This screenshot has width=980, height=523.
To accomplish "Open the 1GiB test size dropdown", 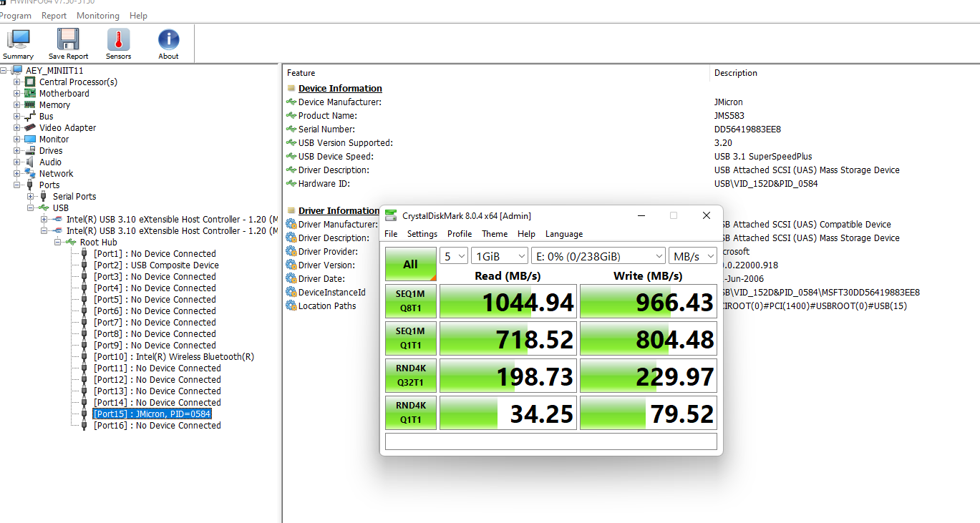I will pyautogui.click(x=499, y=255).
